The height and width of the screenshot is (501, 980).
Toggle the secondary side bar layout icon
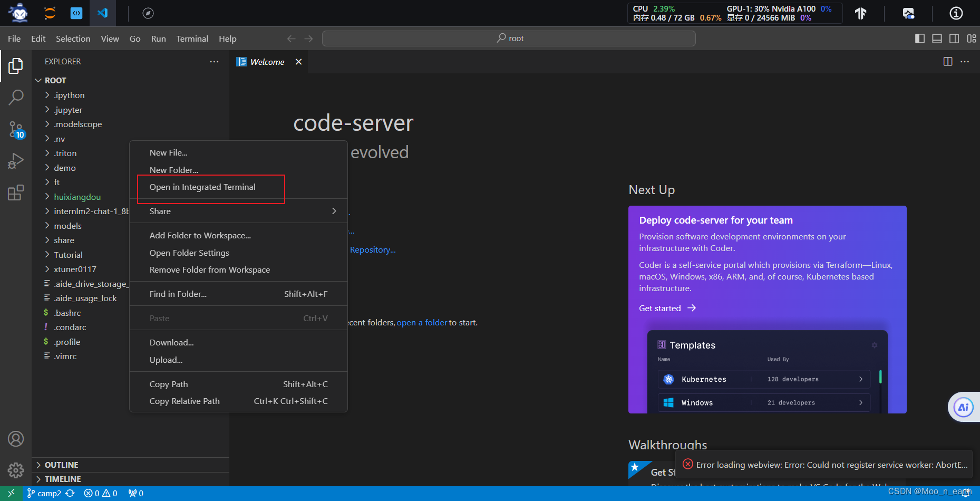coord(954,38)
